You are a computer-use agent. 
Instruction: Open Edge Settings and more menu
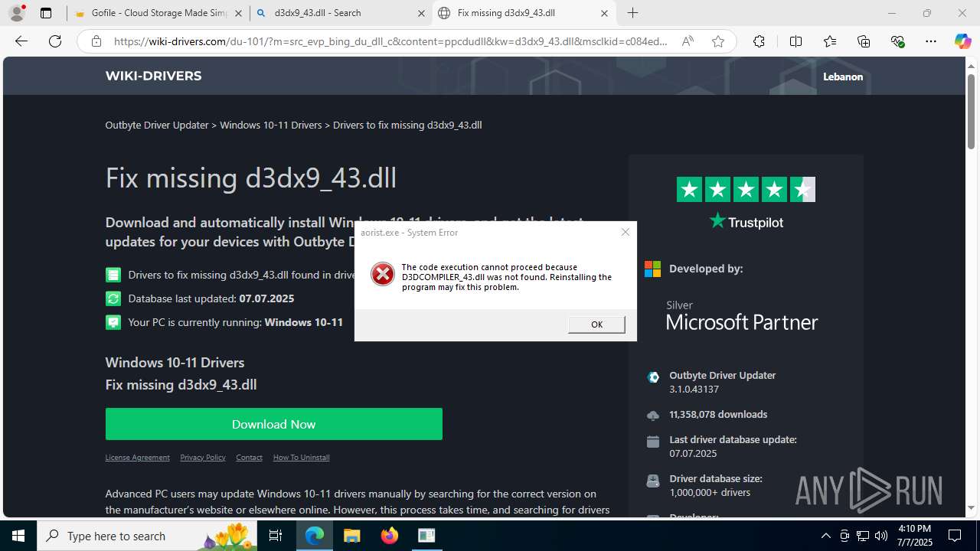[931, 41]
